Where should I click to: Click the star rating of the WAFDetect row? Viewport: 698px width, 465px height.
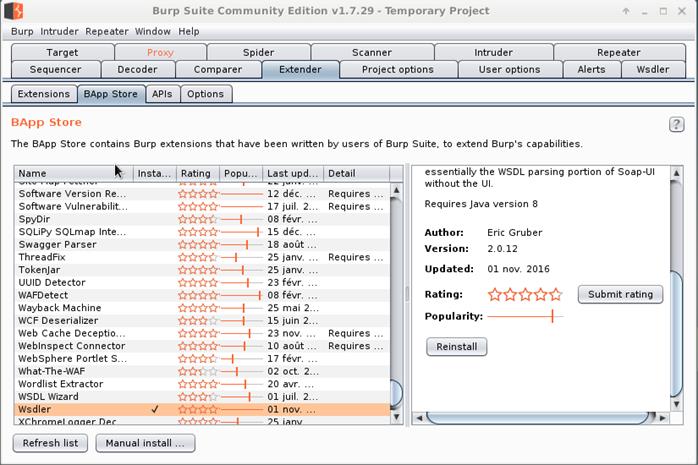pyautogui.click(x=197, y=295)
